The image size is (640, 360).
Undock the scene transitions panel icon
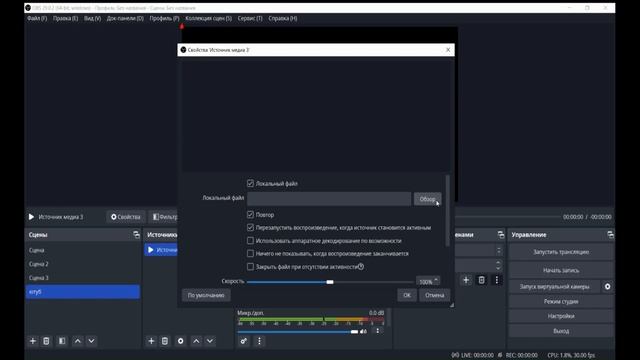pyautogui.click(x=501, y=235)
